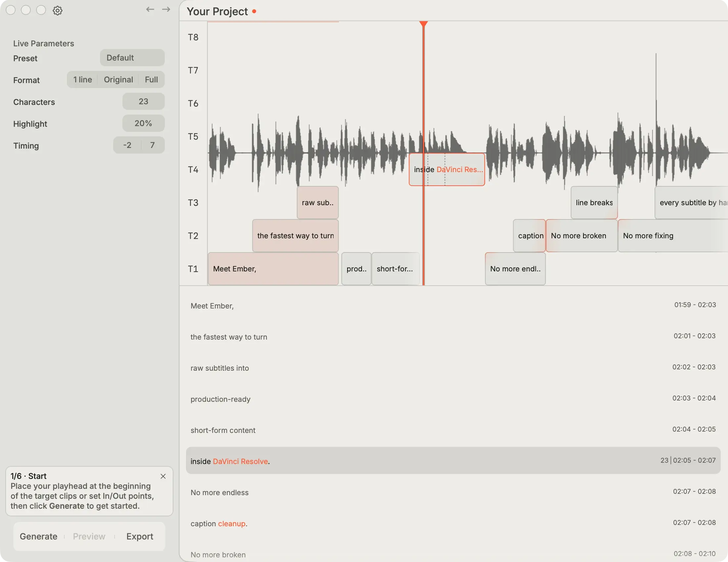Screen dimensions: 728x562
Task: Select the 1 line format option
Action: (x=82, y=80)
